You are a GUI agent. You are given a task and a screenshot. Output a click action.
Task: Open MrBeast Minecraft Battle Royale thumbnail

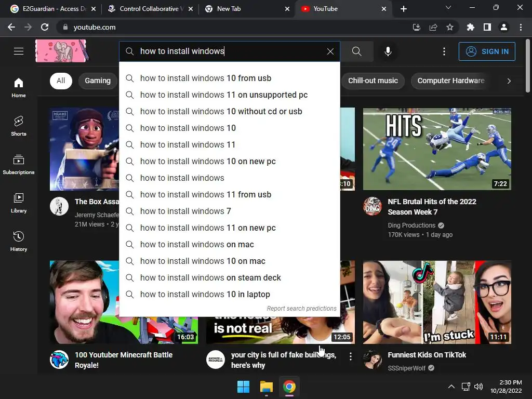coord(85,302)
